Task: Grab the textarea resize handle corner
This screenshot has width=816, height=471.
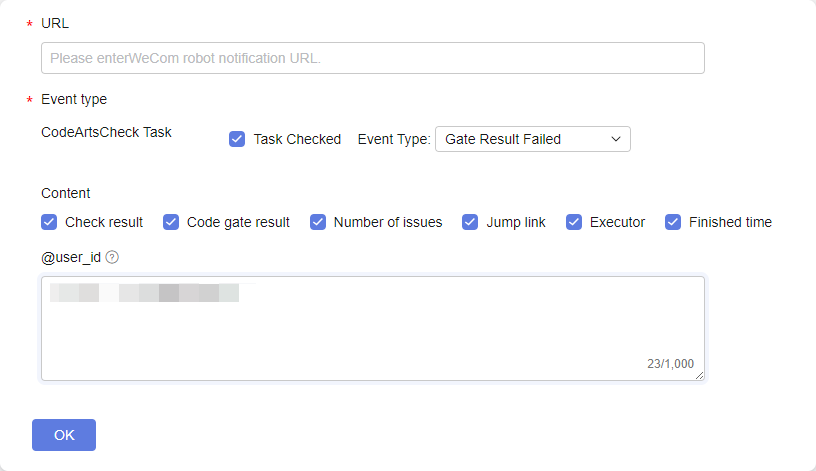Action: (x=699, y=375)
